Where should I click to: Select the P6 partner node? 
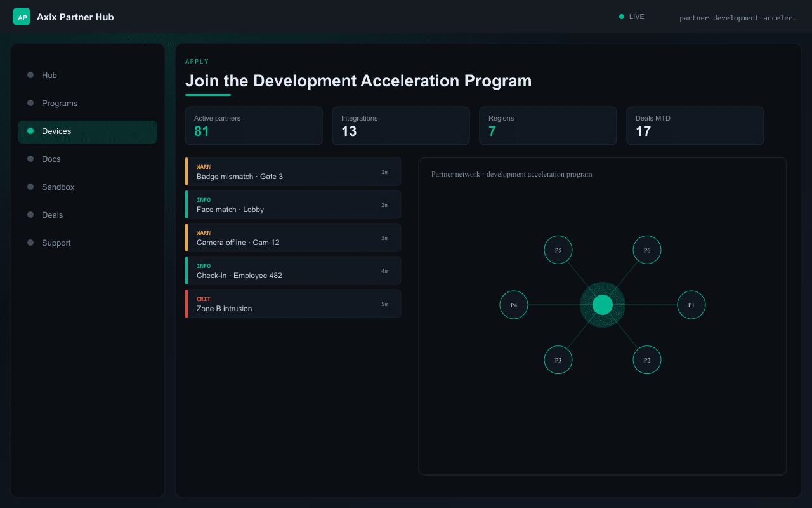coord(647,250)
